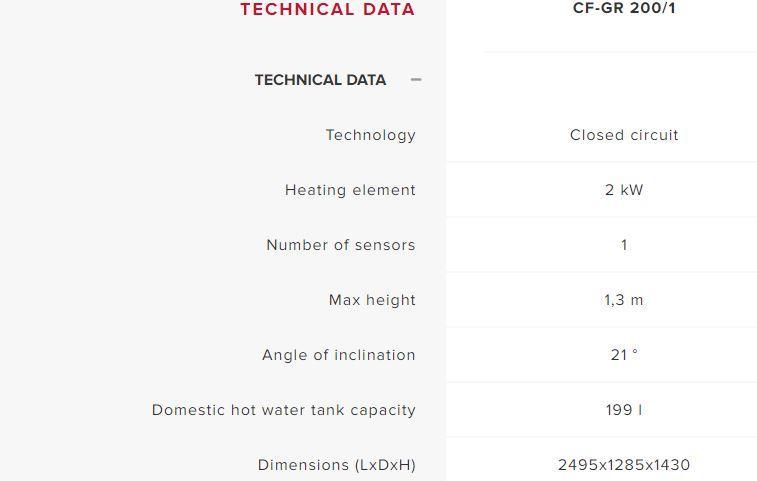The height and width of the screenshot is (481, 757).
Task: Select the 21 ° inclination value
Action: [624, 355]
